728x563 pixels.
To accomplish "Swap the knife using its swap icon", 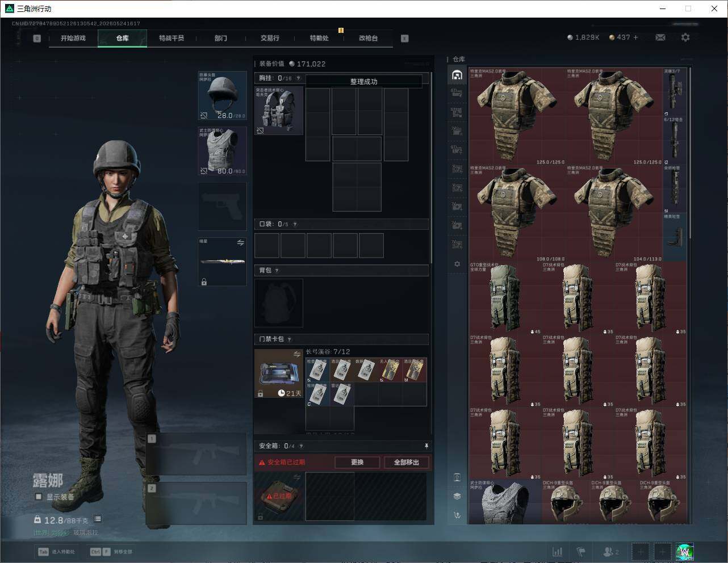I will click(x=240, y=242).
